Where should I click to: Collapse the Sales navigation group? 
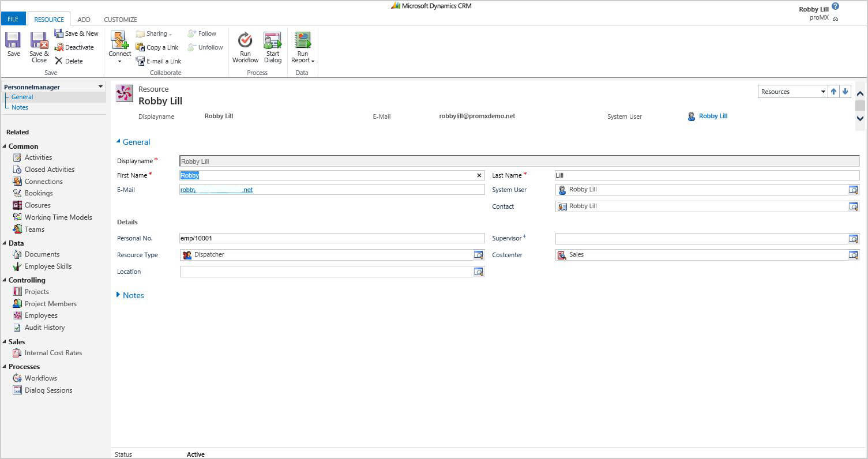click(x=5, y=342)
